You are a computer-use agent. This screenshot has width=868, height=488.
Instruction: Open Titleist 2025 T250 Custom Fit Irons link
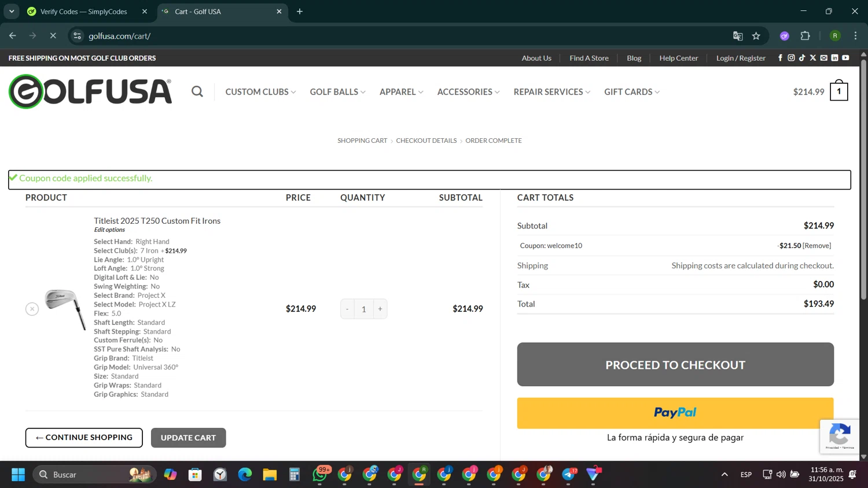pyautogui.click(x=157, y=221)
